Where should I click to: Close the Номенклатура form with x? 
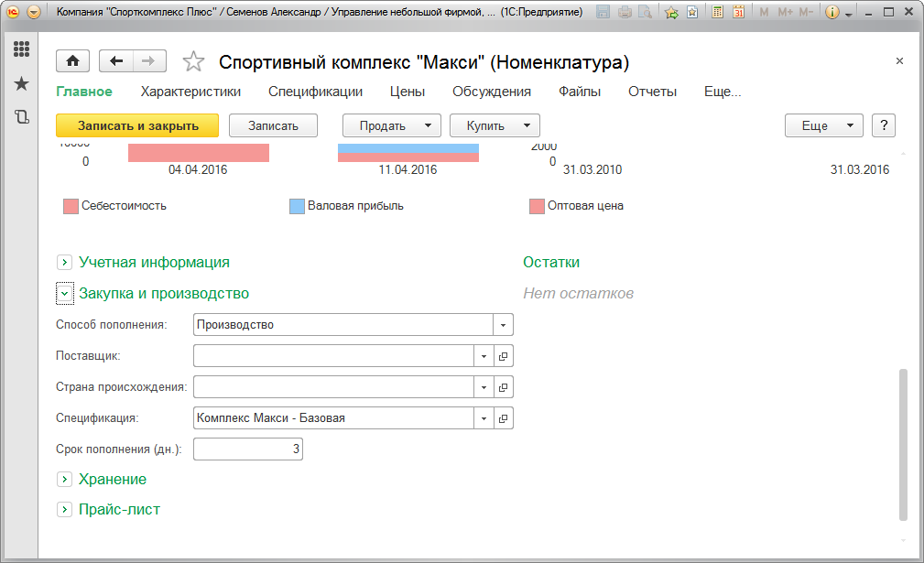click(x=899, y=60)
